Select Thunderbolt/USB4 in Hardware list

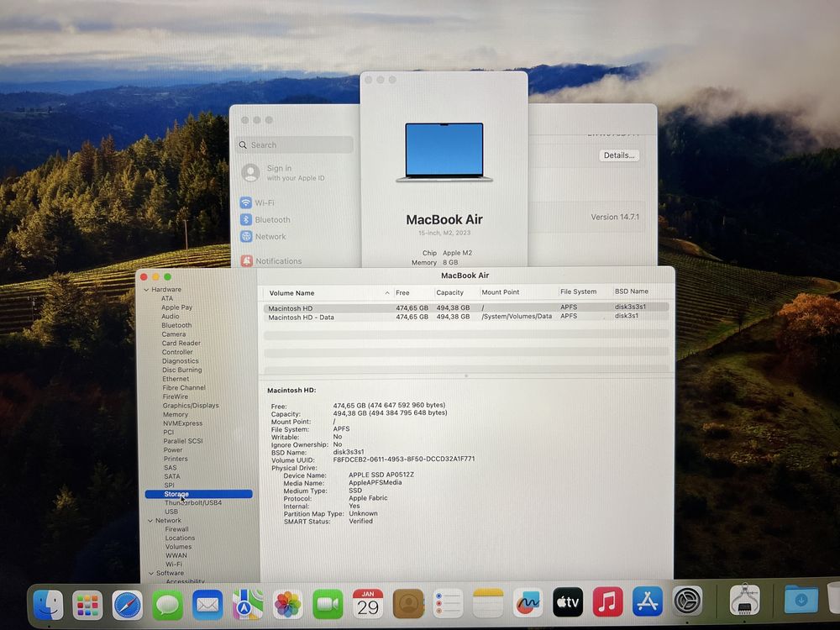[193, 502]
